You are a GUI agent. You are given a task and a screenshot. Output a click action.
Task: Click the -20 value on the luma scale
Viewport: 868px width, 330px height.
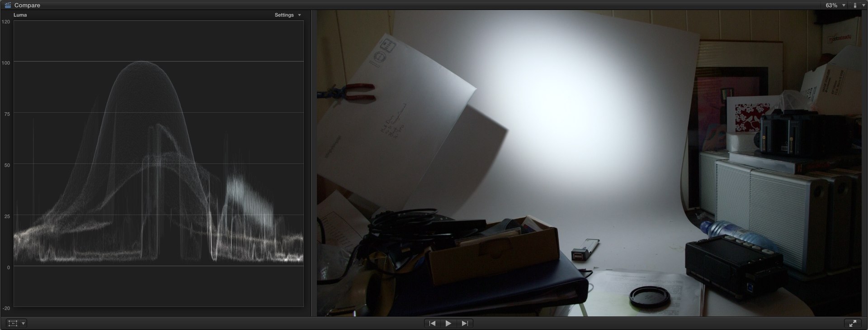click(6, 308)
